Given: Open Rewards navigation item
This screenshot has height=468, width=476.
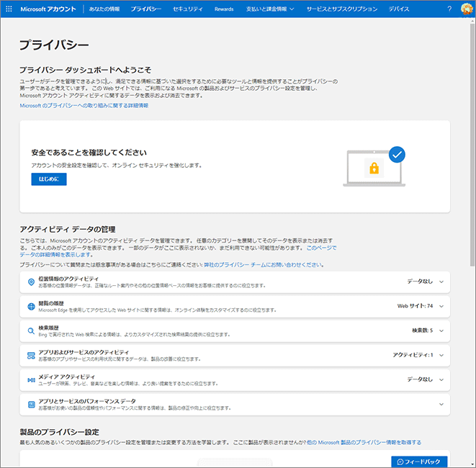Looking at the screenshot, I should pyautogui.click(x=224, y=9).
